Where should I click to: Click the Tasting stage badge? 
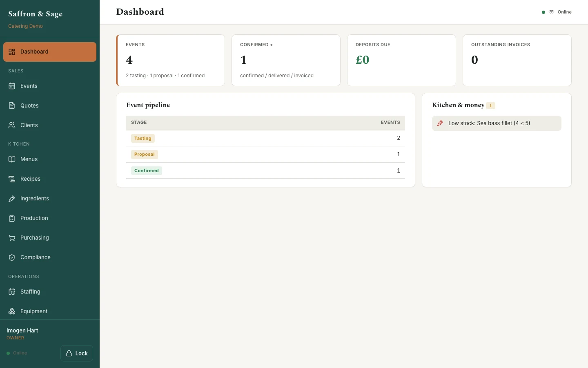coord(143,138)
